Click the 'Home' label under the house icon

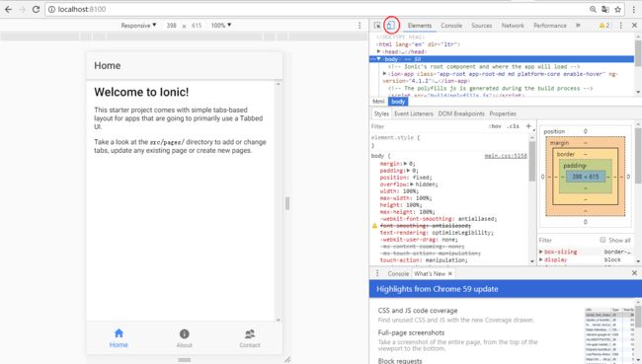[119, 345]
